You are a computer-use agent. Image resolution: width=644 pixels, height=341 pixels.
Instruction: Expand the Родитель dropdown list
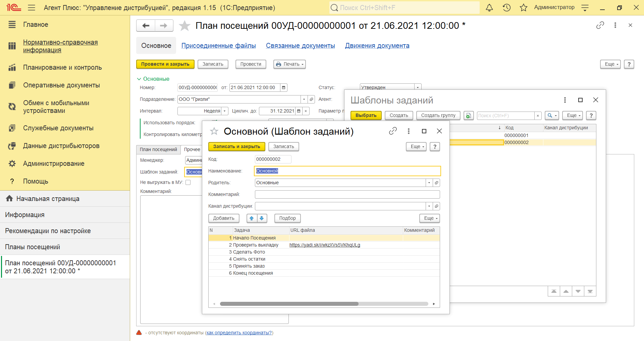pyautogui.click(x=429, y=183)
